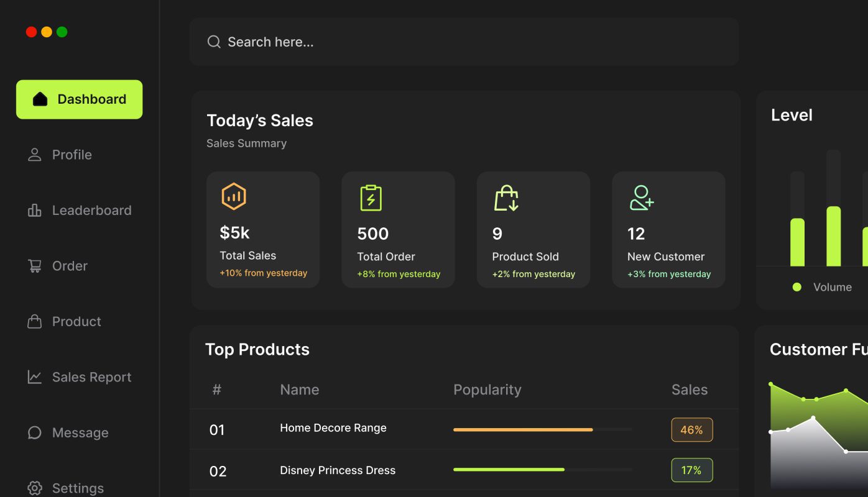This screenshot has width=868, height=497.
Task: Select Product in the sidebar
Action: [76, 322]
